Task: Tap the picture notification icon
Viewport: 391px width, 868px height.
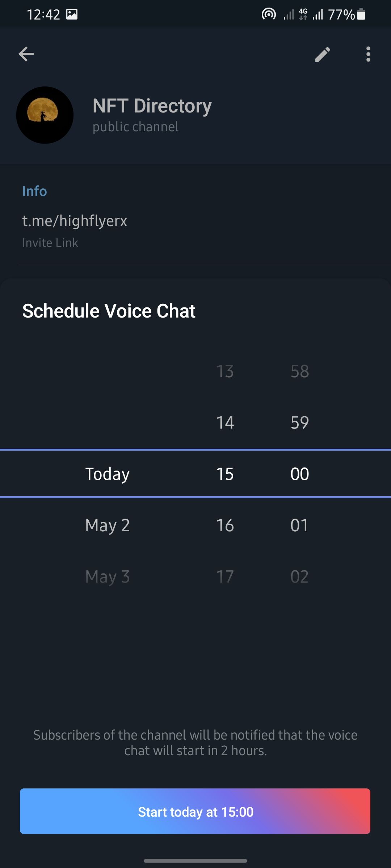Action: tap(72, 14)
